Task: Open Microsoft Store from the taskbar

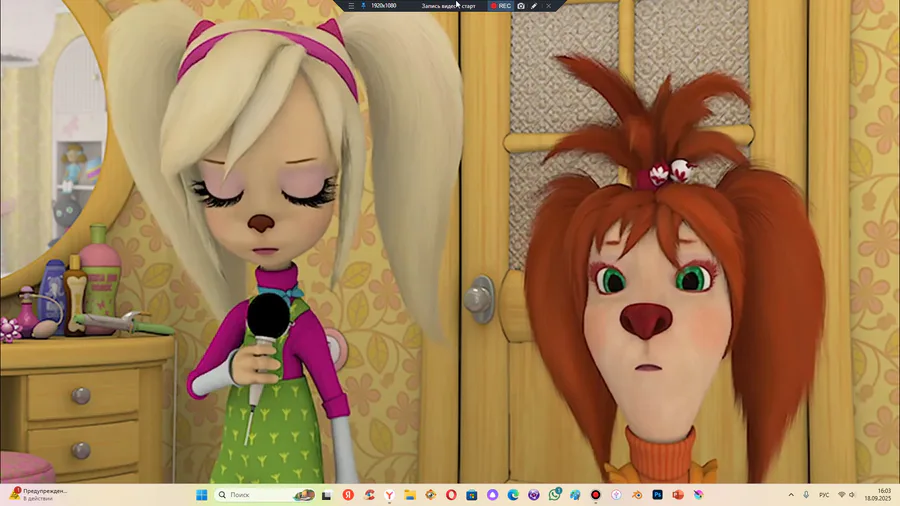Action: tap(472, 495)
